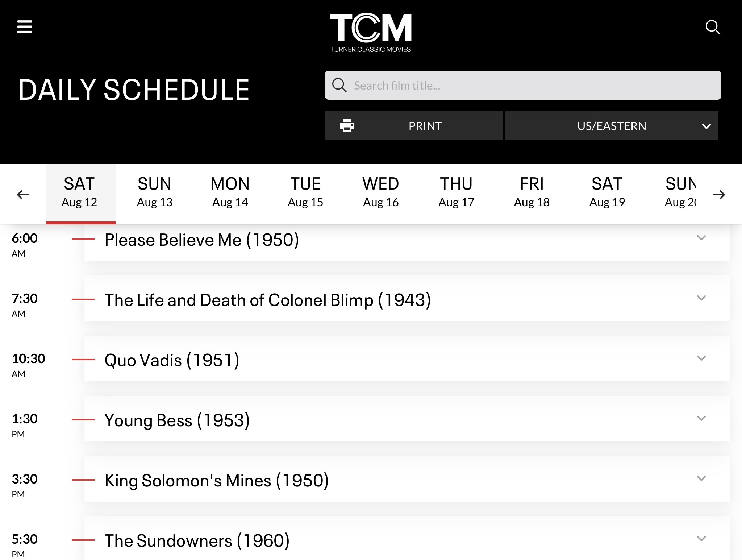
Task: Click the magnifier inside film search box
Action: pyautogui.click(x=339, y=85)
